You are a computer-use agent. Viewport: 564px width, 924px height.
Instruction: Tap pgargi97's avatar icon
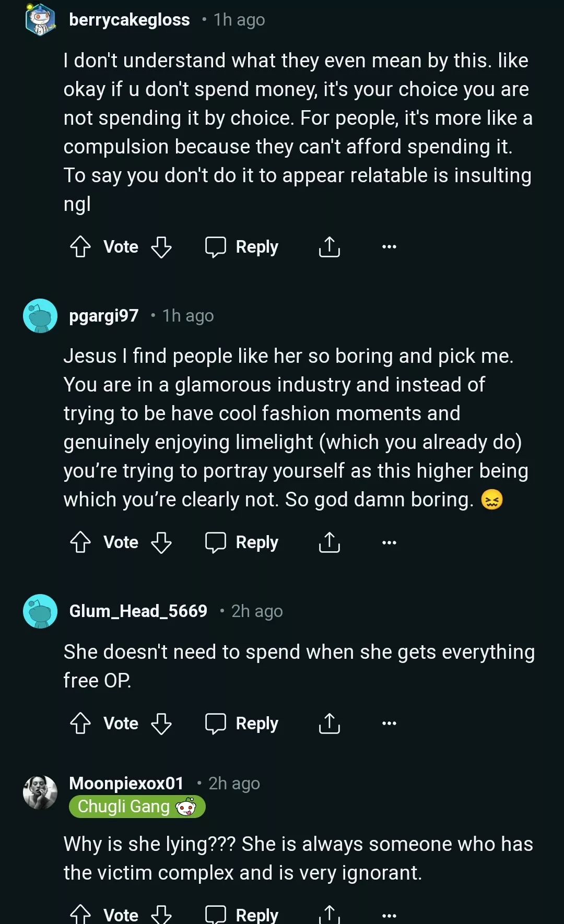point(40,316)
